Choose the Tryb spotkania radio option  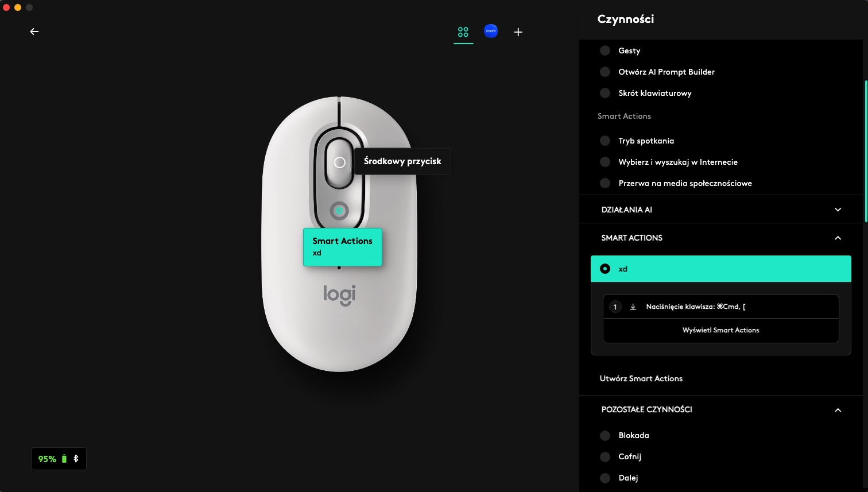click(605, 141)
